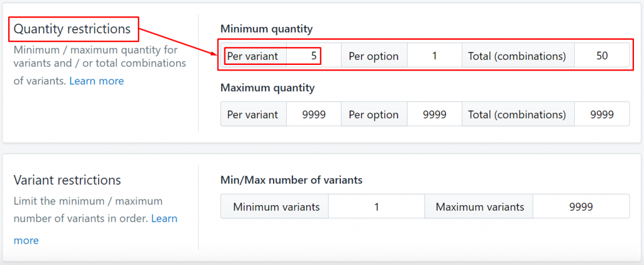Click the Variant restrictions heading
This screenshot has width=644, height=265.
(67, 180)
